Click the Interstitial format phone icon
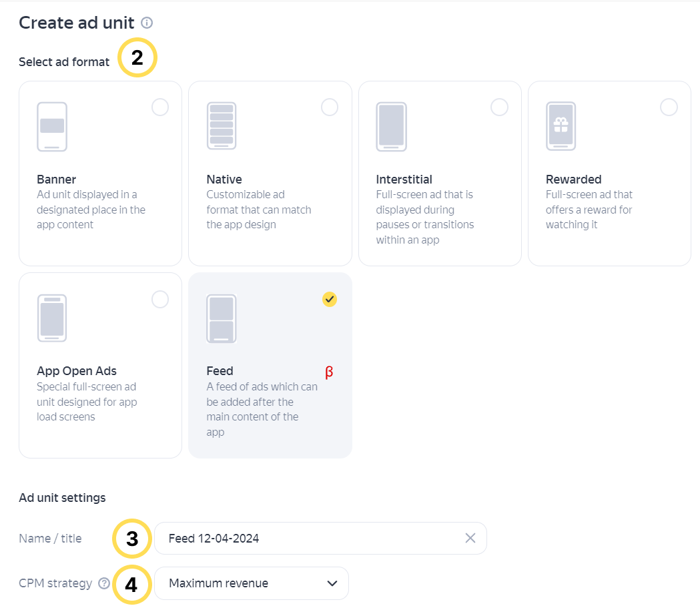The image size is (700, 610). coord(391,126)
